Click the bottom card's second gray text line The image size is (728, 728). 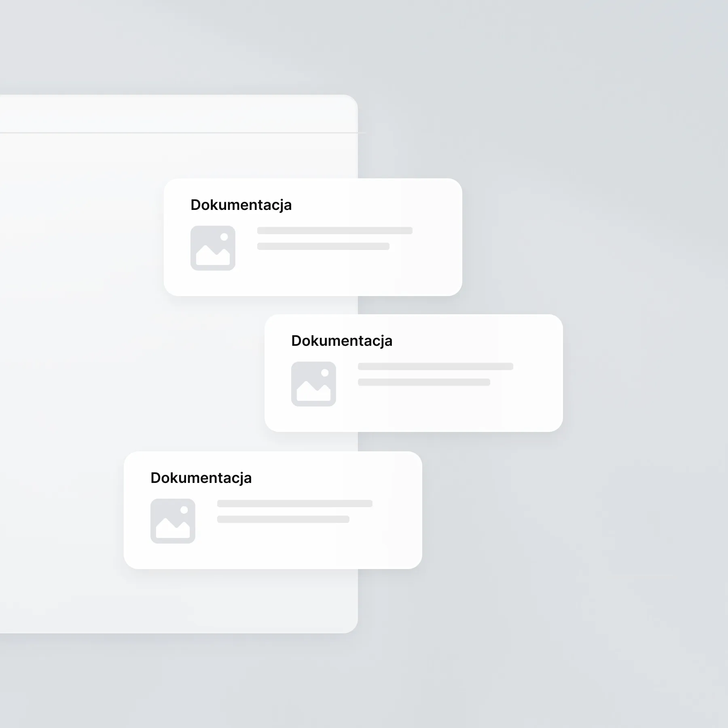tap(283, 519)
